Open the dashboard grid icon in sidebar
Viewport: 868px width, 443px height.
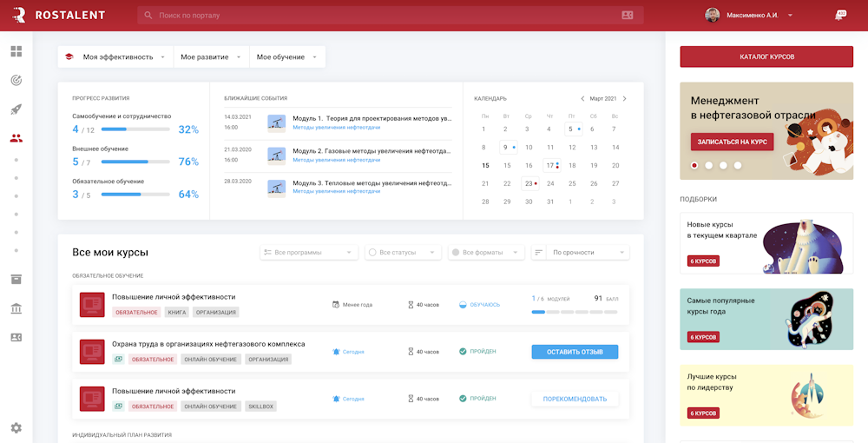(16, 51)
